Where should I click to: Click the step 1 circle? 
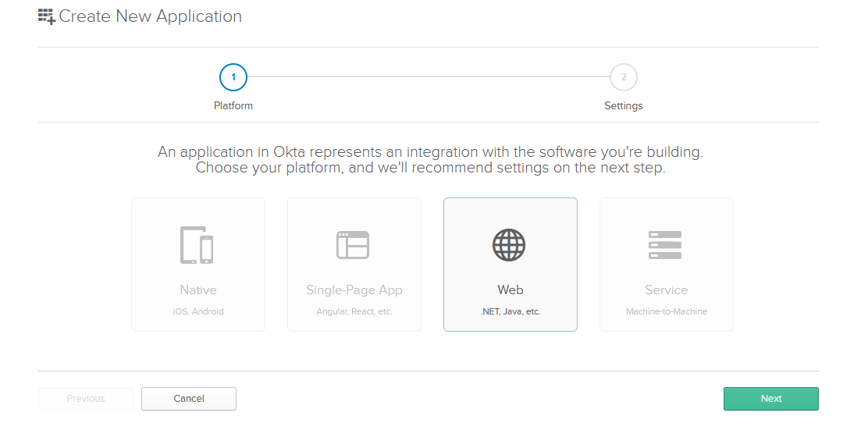click(233, 77)
